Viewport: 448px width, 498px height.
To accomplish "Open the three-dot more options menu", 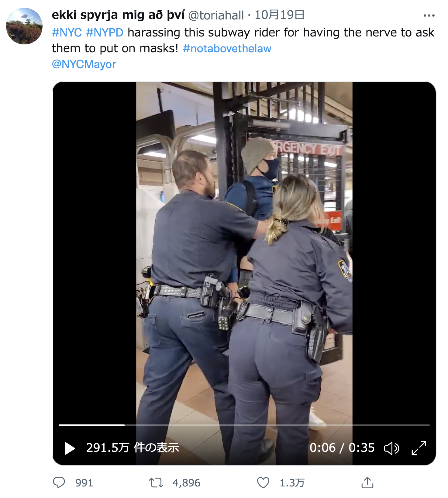I will coord(429,16).
